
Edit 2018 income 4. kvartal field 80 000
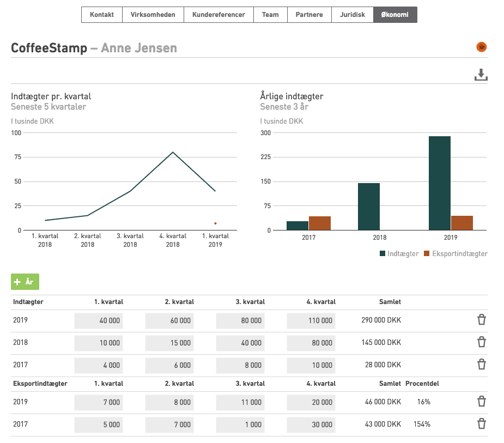click(311, 343)
